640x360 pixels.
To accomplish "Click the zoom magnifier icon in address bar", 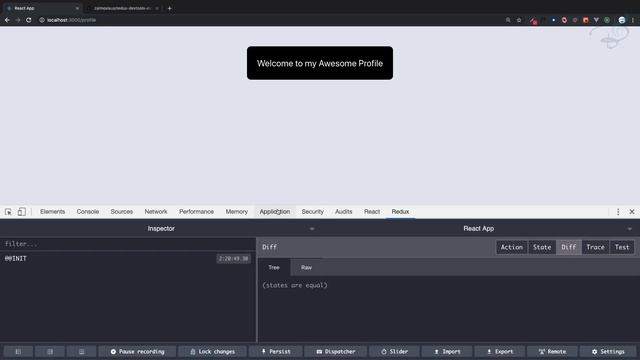I will tap(508, 20).
